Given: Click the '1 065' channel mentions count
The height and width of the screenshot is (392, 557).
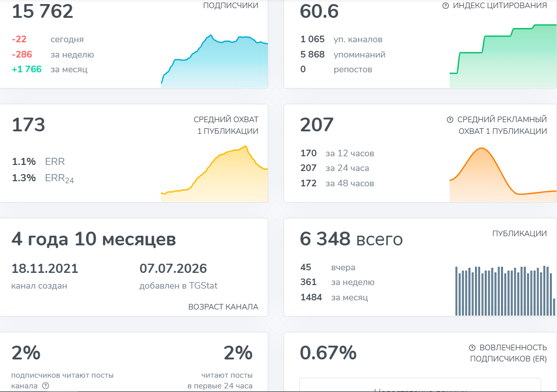Looking at the screenshot, I should pyautogui.click(x=313, y=39).
